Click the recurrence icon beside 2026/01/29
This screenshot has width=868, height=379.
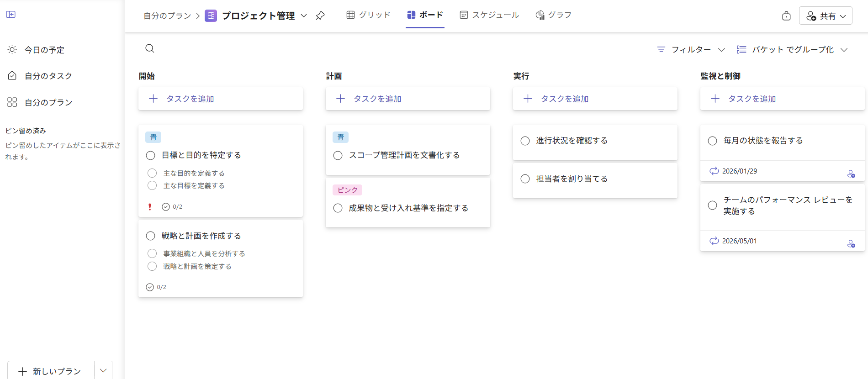(x=714, y=171)
